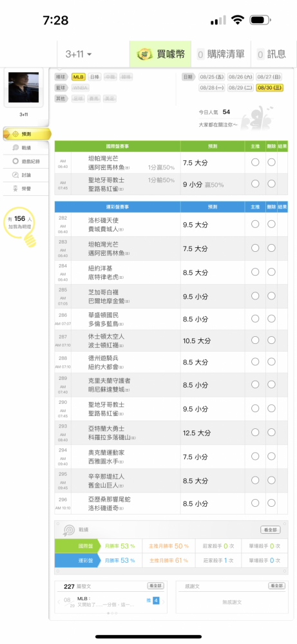The image size is (297, 644).
Task: Open the 訊息 tab
Action: (x=271, y=54)
